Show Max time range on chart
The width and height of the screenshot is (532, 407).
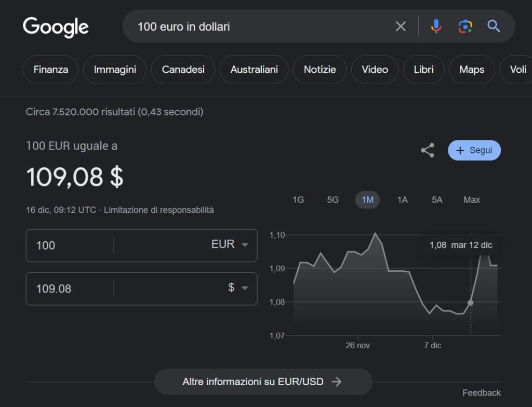point(472,200)
